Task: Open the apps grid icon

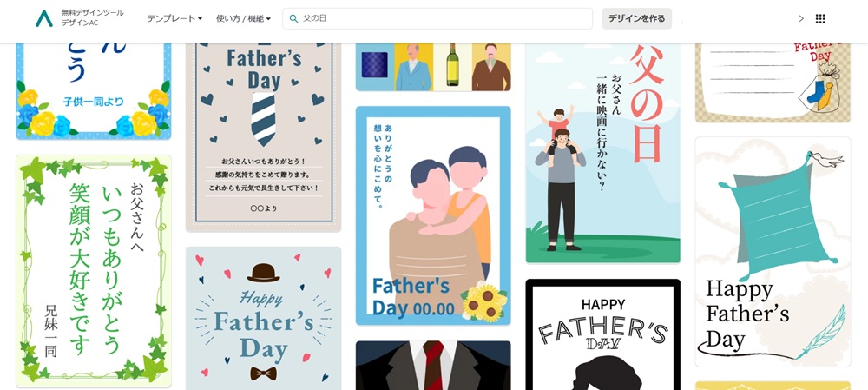Action: point(820,19)
